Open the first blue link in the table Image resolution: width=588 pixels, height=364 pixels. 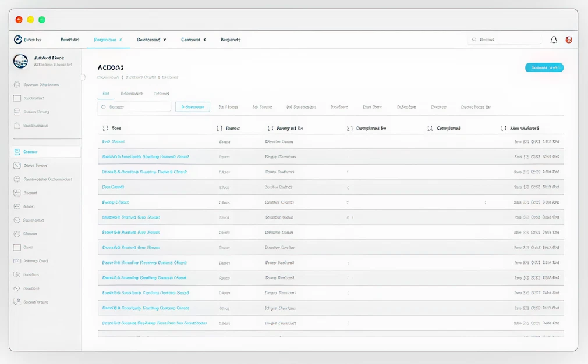[x=114, y=141]
